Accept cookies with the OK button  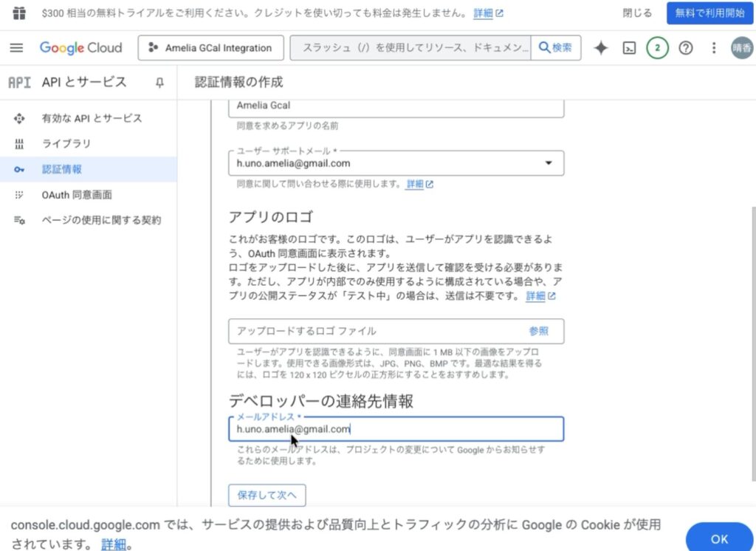[x=719, y=538]
